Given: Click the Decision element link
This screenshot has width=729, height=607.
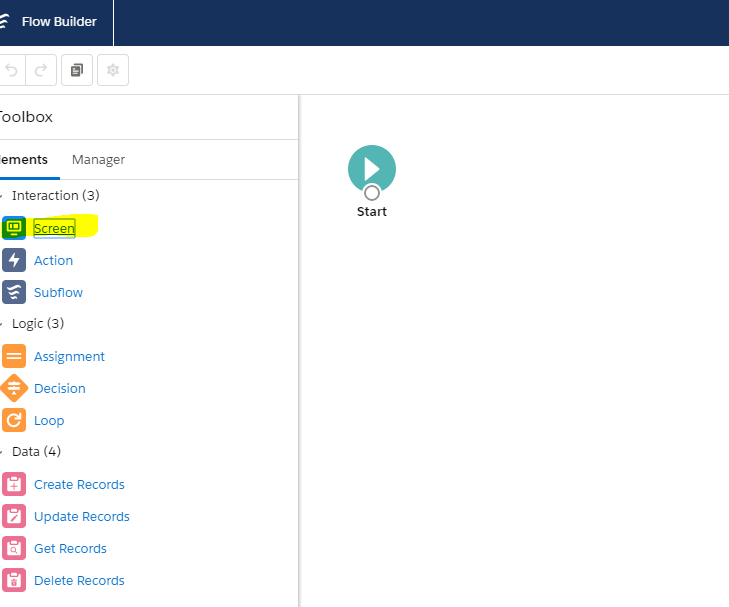Looking at the screenshot, I should (60, 389).
